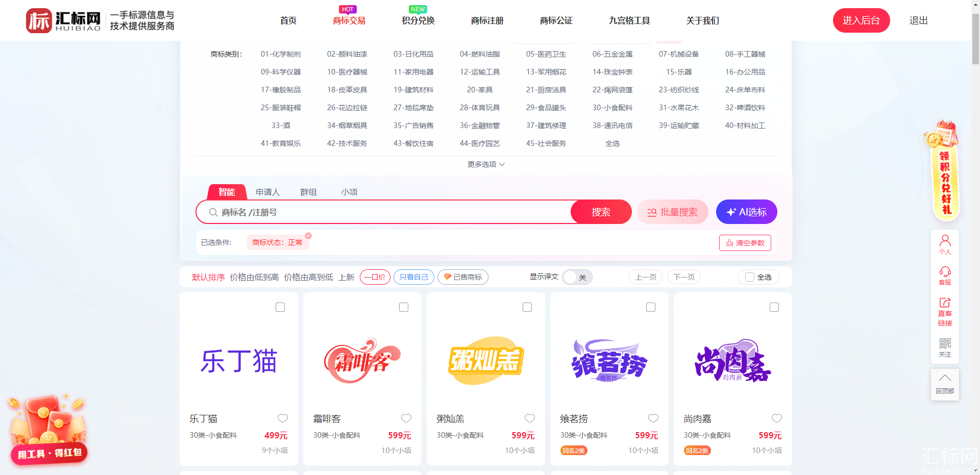Click the 回顶部 back-to-top arrow
Image resolution: width=980 pixels, height=475 pixels.
point(945,384)
